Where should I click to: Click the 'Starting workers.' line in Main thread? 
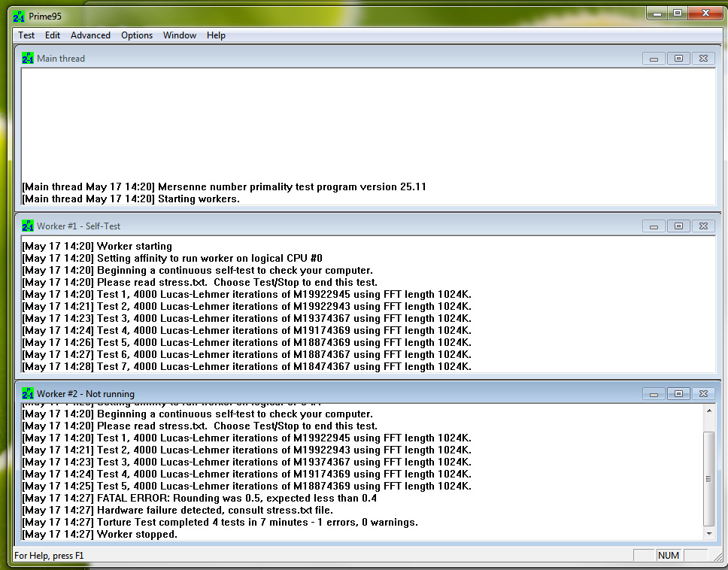click(x=131, y=199)
